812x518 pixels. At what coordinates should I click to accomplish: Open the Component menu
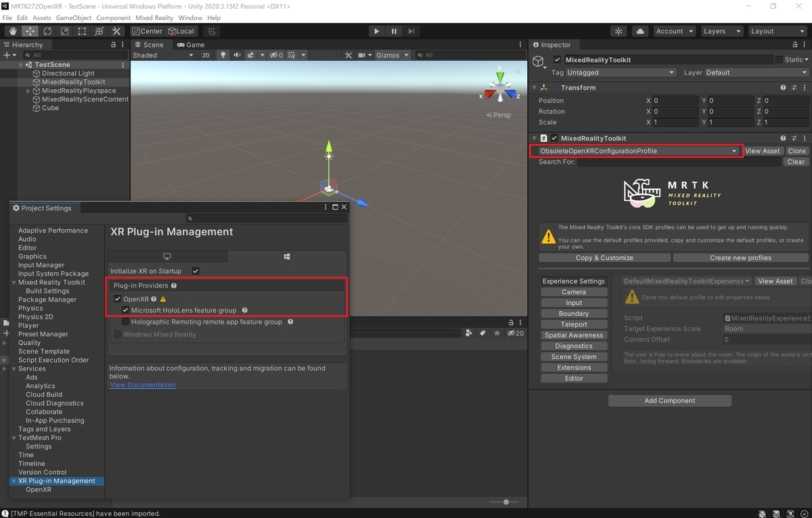point(114,18)
